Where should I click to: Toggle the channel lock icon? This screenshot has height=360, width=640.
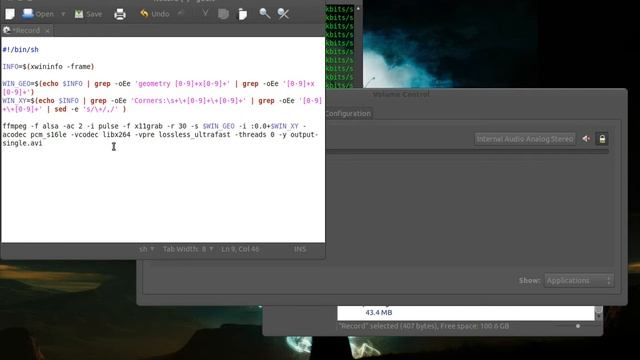(602, 139)
